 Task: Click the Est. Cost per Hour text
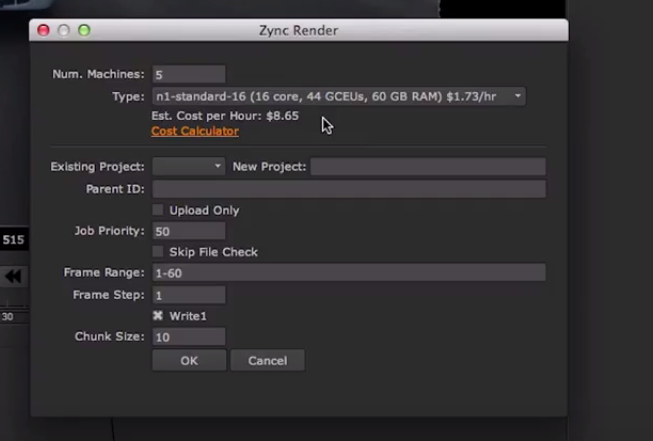click(x=225, y=116)
